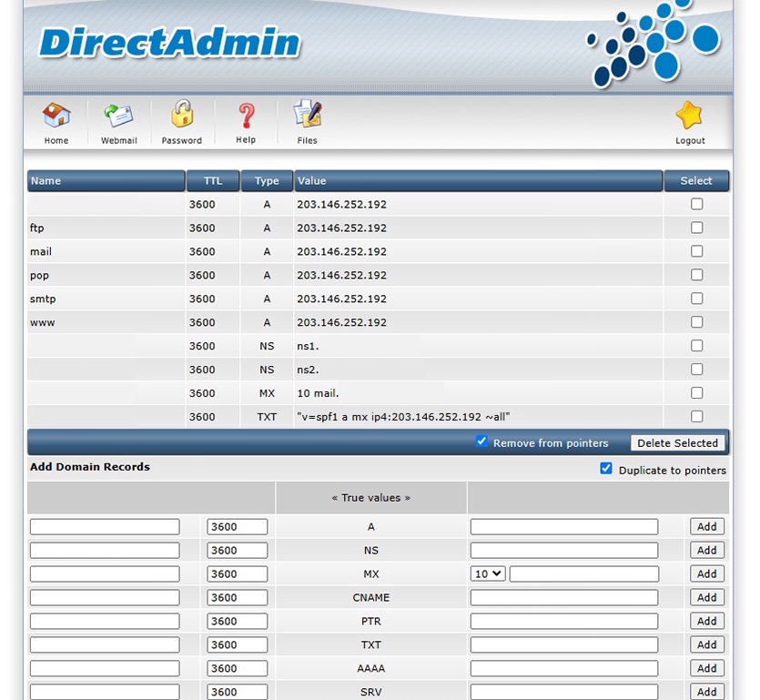Viewport: 760px width, 700px height.
Task: Focus the TXT record name field
Action: click(105, 644)
